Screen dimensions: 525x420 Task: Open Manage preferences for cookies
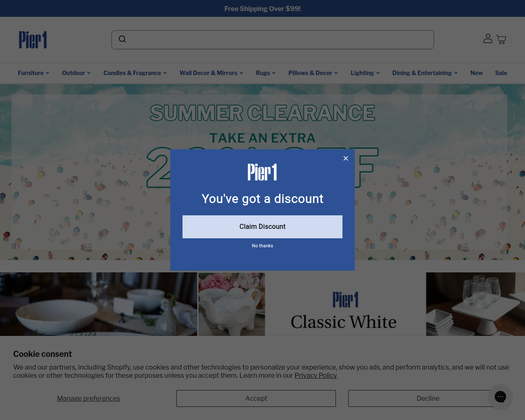pyautogui.click(x=89, y=398)
